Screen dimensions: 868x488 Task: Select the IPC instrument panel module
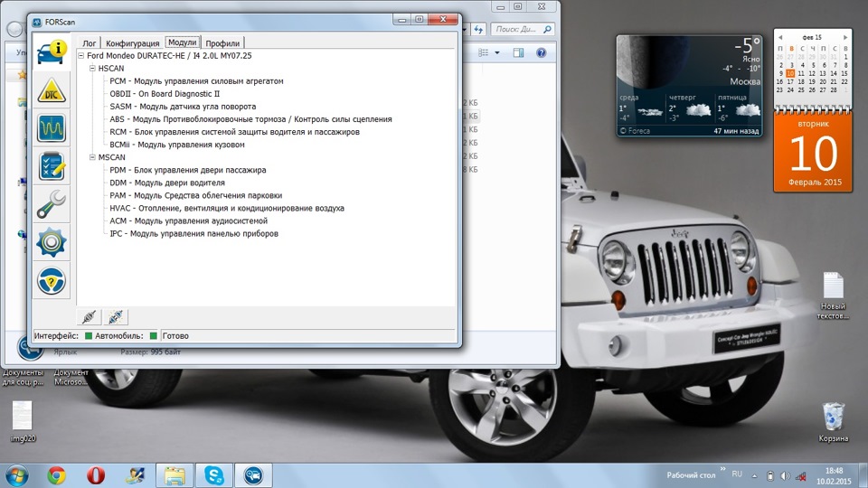coord(193,233)
